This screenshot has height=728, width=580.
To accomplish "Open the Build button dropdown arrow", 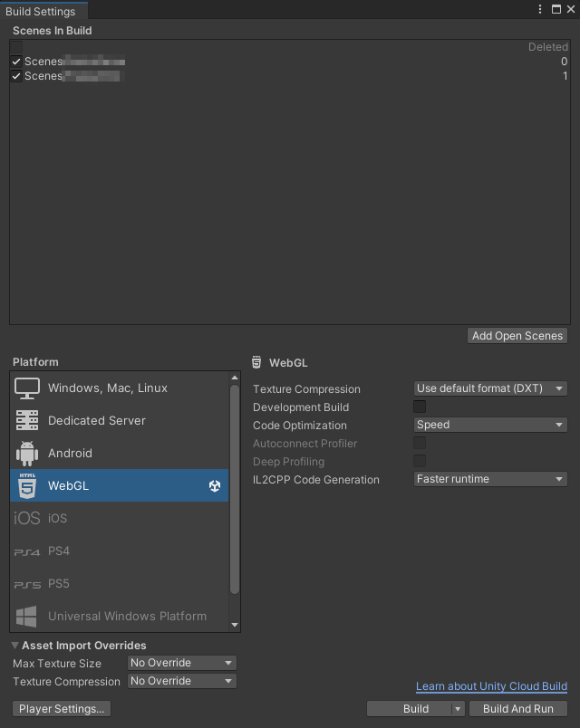I will coord(458,709).
